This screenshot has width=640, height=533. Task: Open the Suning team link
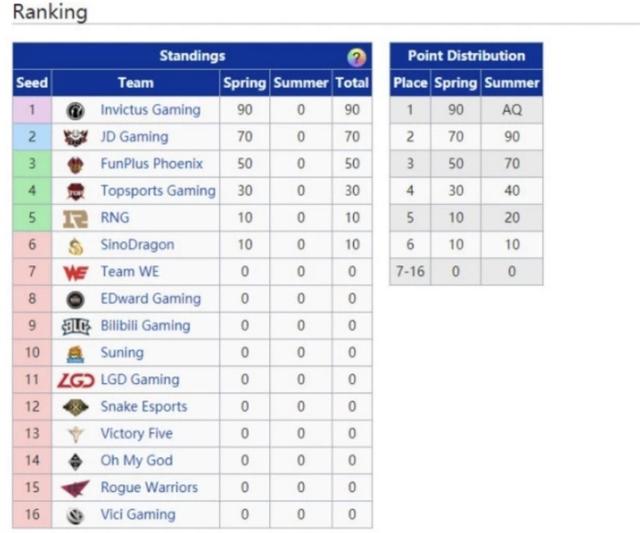point(122,352)
